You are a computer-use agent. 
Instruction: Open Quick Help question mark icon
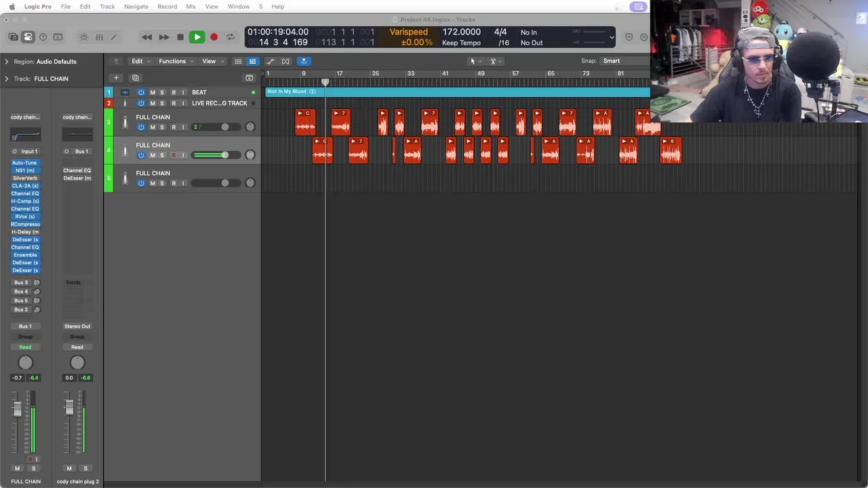tap(43, 37)
